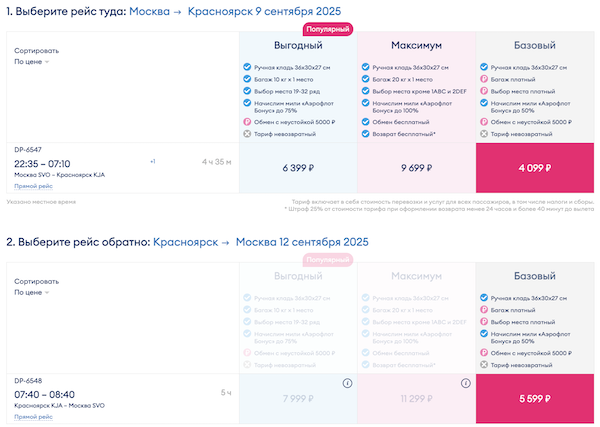Open the outbound flight "По цене" sort dropdown
Screen dimensions: 600x427
click(x=32, y=61)
